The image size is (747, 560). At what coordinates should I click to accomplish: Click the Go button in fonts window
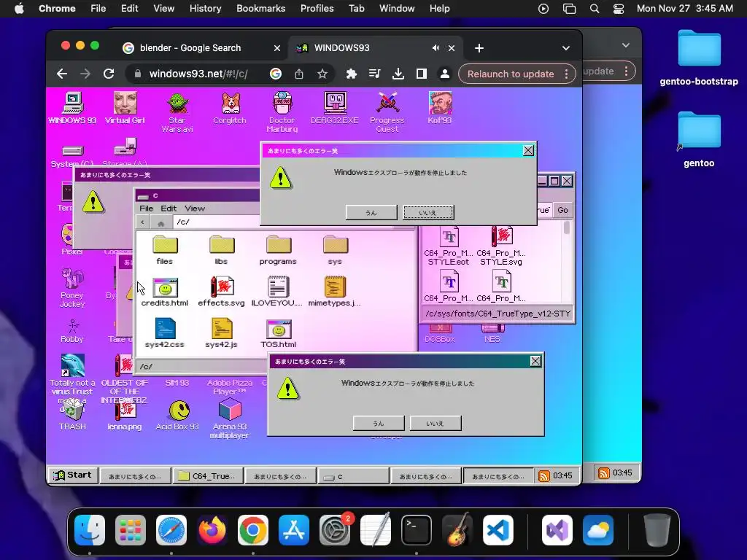coord(562,210)
